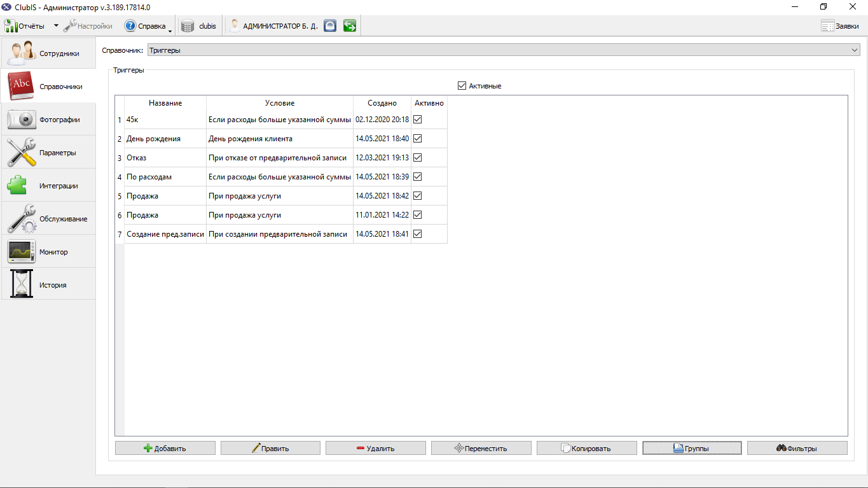Open the Монитор screen icon
This screenshot has height=488, width=868.
21,251
